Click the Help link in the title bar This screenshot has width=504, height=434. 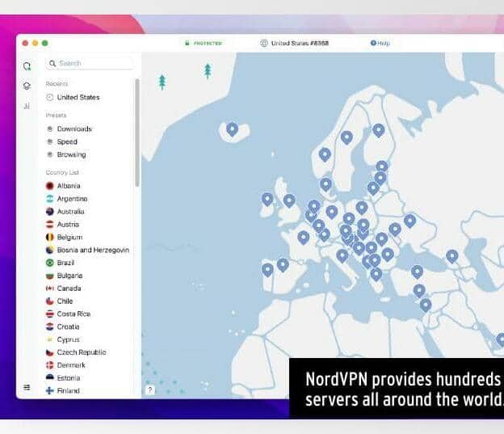coord(380,43)
